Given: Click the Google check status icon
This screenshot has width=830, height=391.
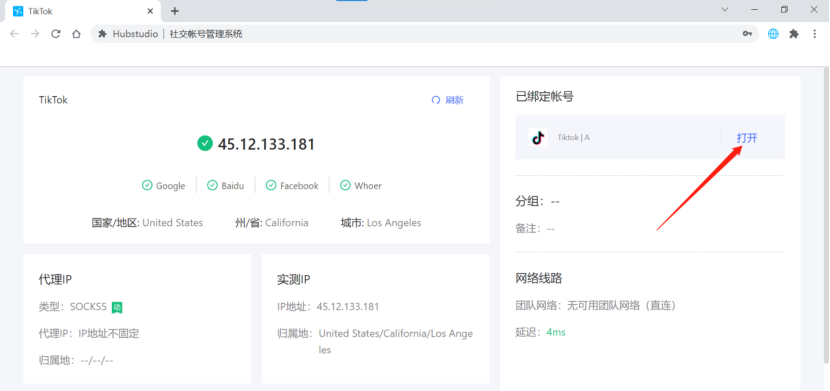Looking at the screenshot, I should point(147,185).
